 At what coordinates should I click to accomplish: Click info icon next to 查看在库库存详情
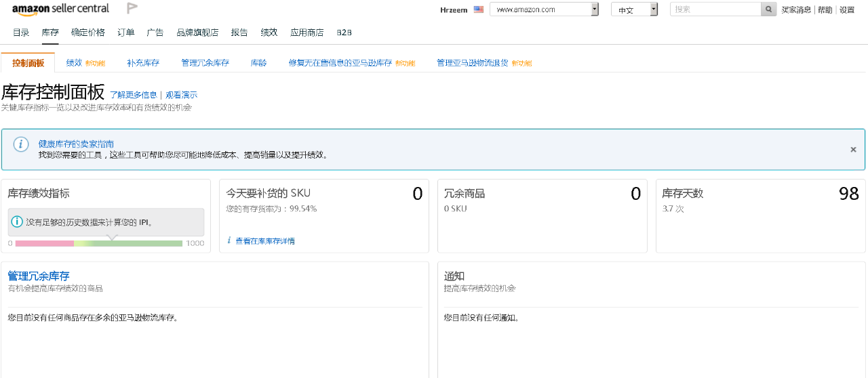(229, 240)
